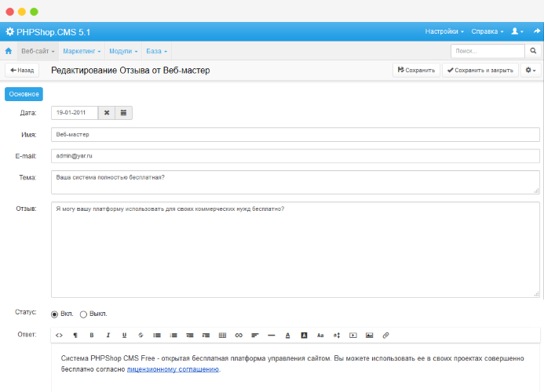544x392 pixels.
Task: Insert video into answer editor
Action: click(x=352, y=335)
